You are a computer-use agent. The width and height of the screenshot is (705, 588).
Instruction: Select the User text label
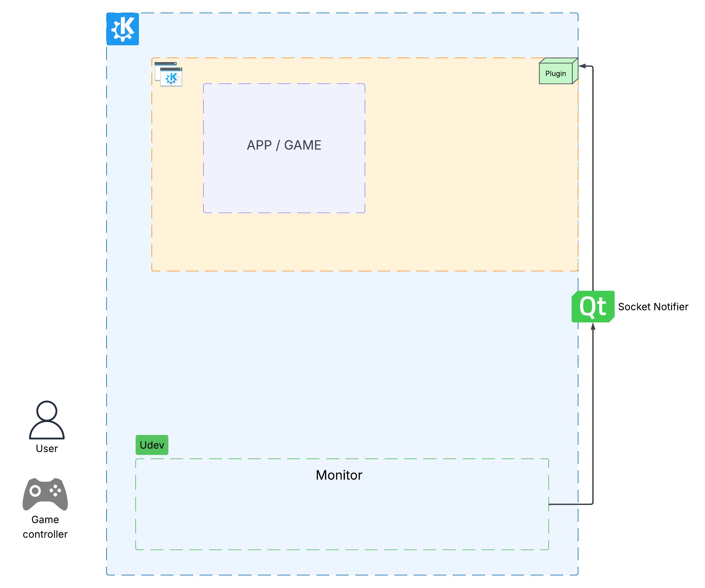[x=47, y=449]
